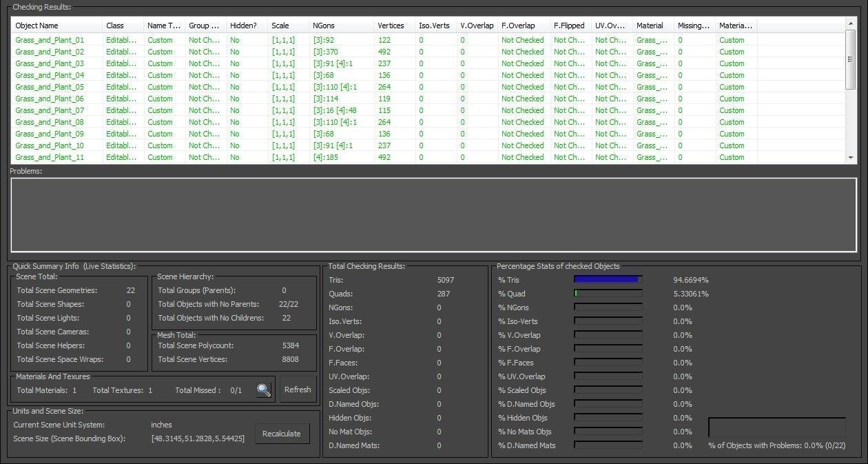
Task: Select the Grass_and_Plant_02 row
Action: coord(428,52)
